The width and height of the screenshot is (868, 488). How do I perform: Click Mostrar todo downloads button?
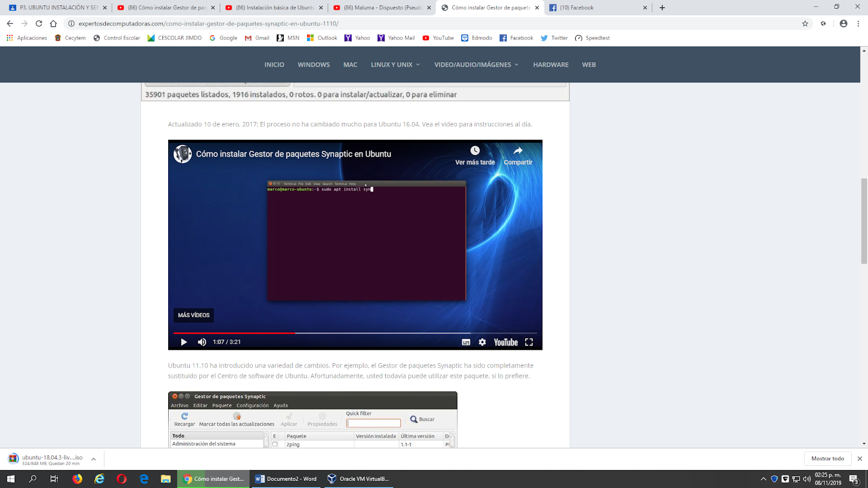click(827, 459)
